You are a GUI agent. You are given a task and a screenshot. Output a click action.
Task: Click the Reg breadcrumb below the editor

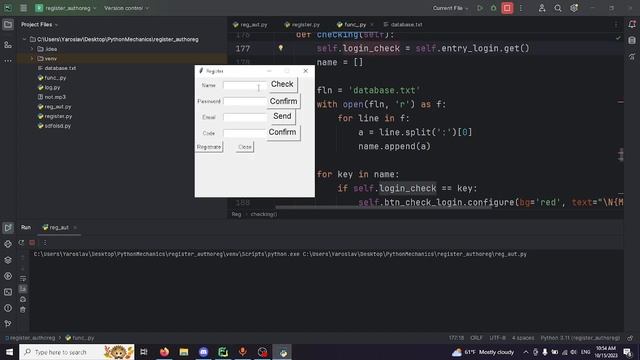click(x=236, y=214)
